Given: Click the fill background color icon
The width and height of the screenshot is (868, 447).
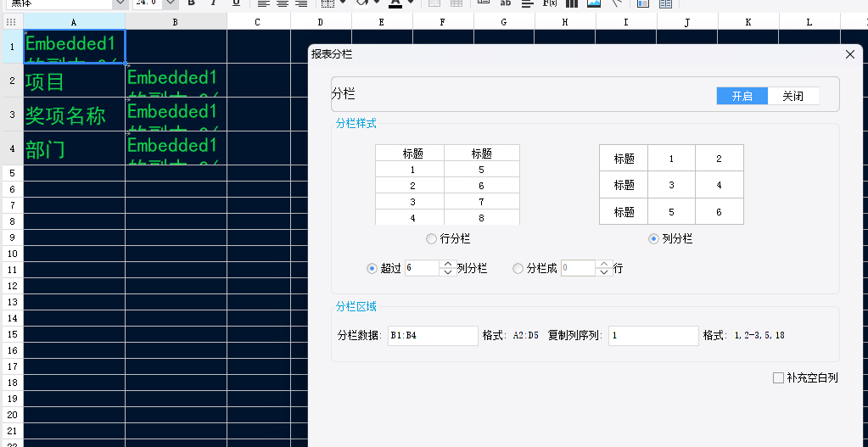Looking at the screenshot, I should point(362,3).
